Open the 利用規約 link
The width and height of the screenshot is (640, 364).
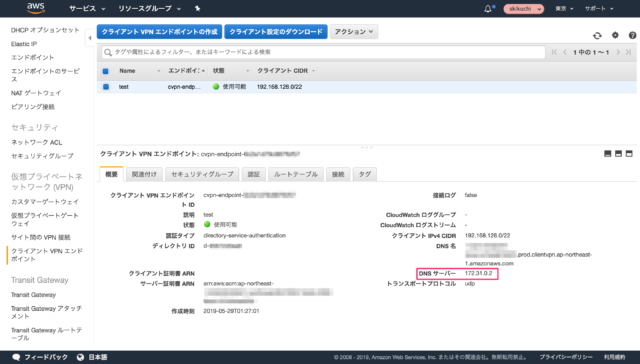tap(614, 357)
